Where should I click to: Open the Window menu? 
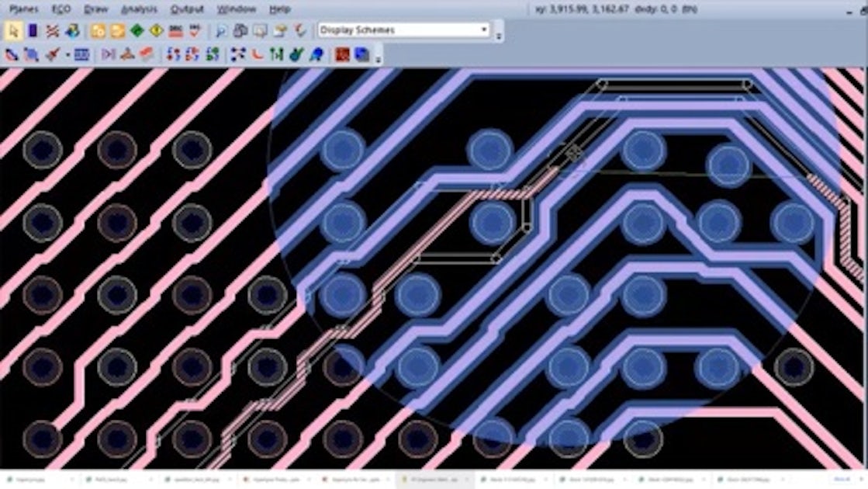[x=237, y=9]
